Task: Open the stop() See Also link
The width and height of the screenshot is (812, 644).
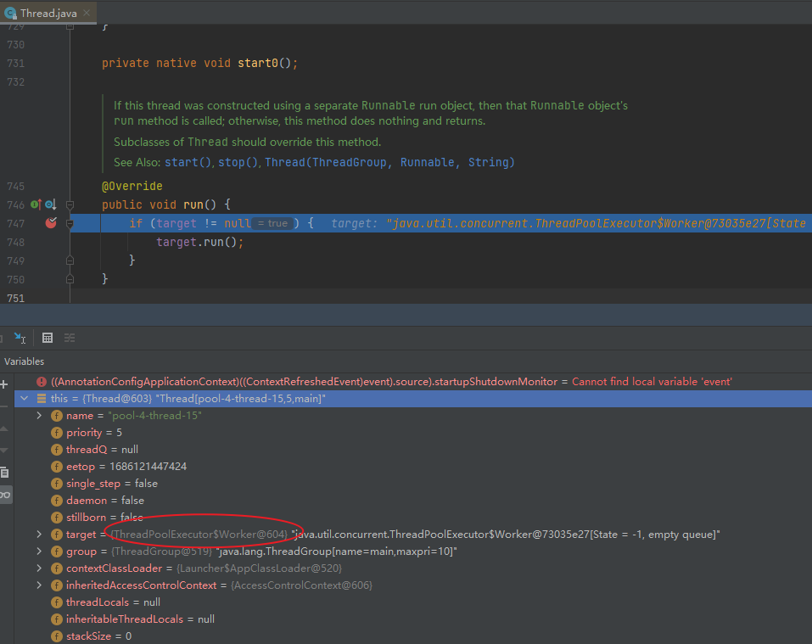Action: [x=238, y=162]
